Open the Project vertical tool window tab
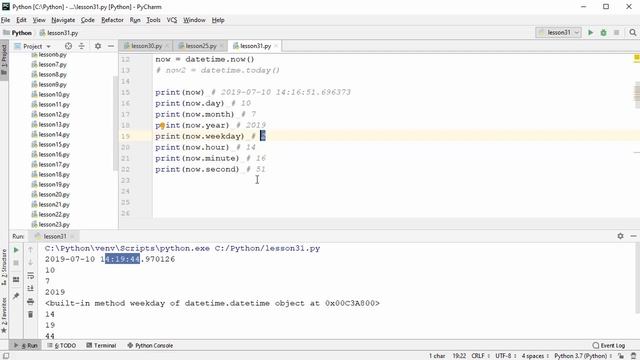The image size is (640, 360). pos(4,59)
